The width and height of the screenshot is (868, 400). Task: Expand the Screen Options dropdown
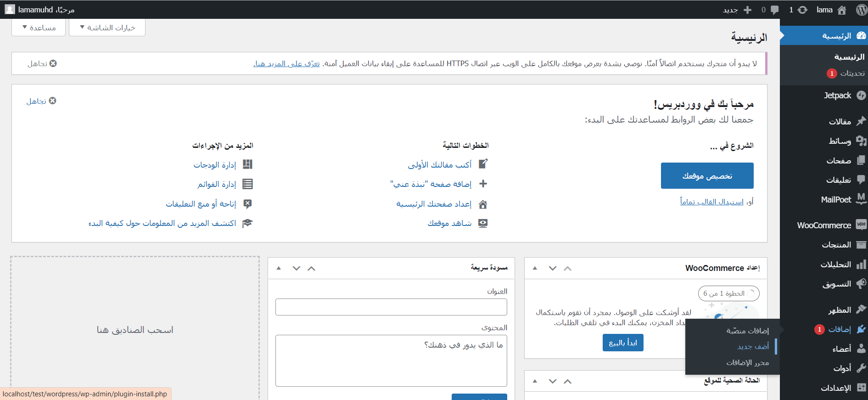[107, 28]
